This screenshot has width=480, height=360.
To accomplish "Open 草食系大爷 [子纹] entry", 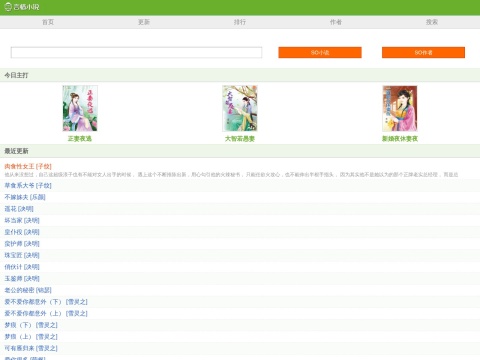I will [28, 186].
